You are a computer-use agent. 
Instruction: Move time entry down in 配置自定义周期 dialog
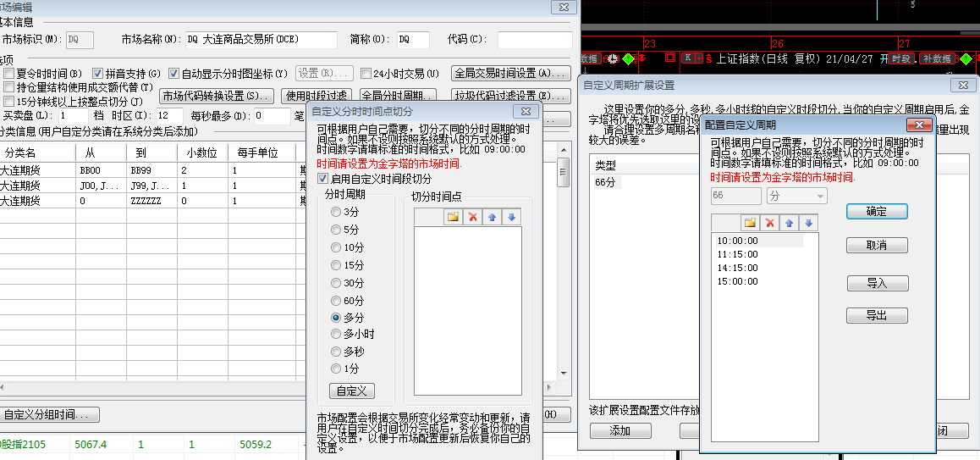(x=808, y=223)
